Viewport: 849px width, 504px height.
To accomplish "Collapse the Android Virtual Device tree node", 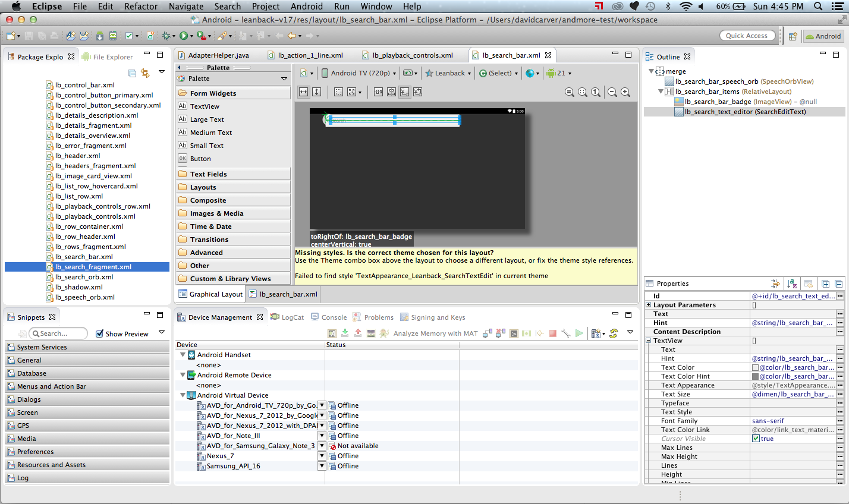I will tap(183, 395).
